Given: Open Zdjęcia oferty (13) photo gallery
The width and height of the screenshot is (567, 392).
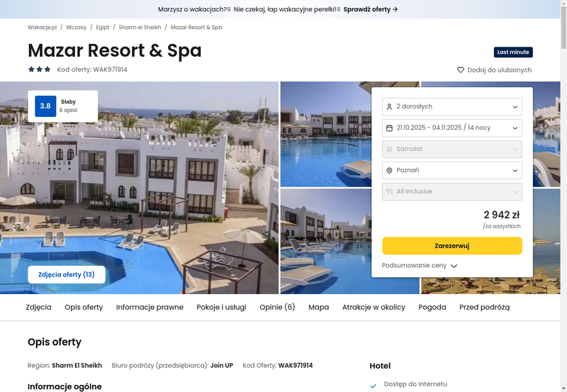Looking at the screenshot, I should click(x=67, y=275).
